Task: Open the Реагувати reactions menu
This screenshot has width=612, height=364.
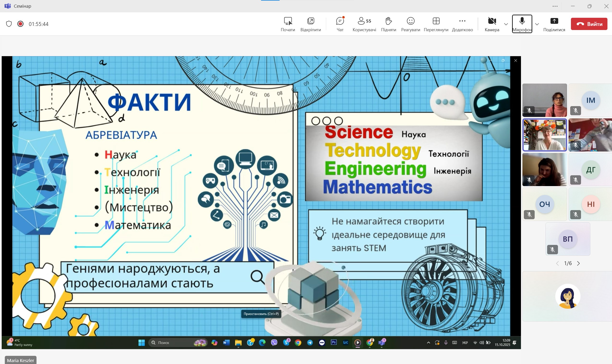Action: 410,24
